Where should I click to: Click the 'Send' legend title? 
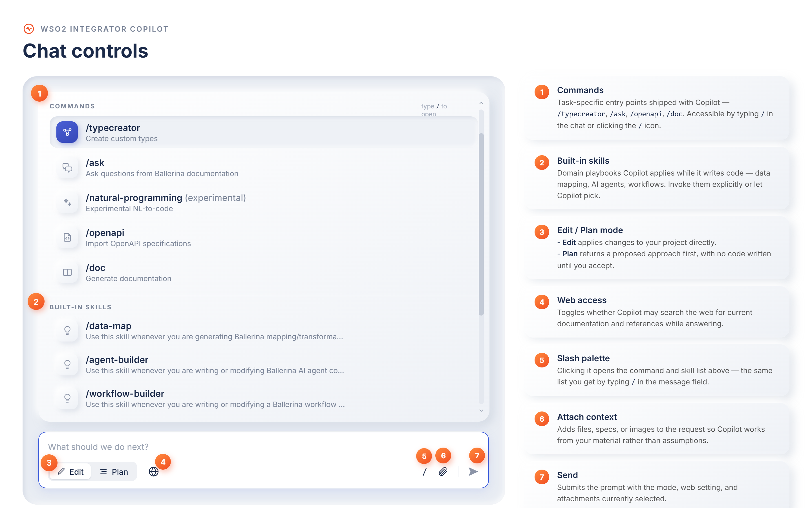click(567, 475)
